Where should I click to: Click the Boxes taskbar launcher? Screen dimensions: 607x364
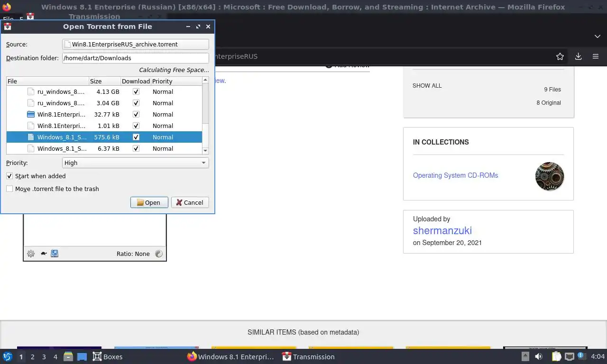(108, 356)
